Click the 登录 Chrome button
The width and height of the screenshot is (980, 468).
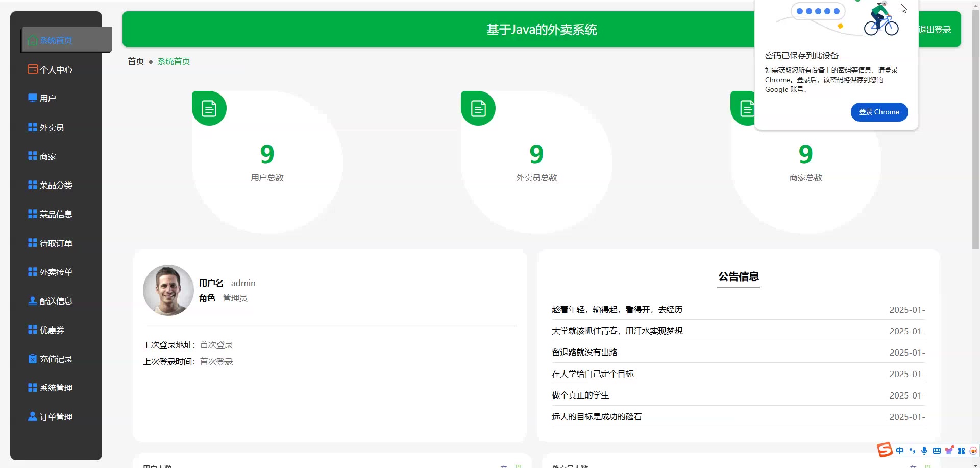pos(879,112)
